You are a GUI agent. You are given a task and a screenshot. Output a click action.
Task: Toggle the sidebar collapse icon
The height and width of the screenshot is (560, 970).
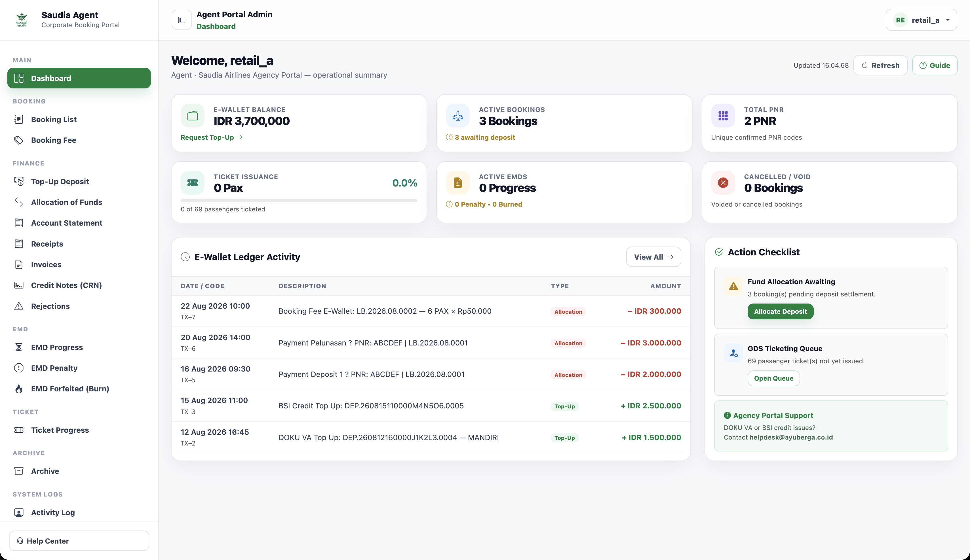(182, 20)
